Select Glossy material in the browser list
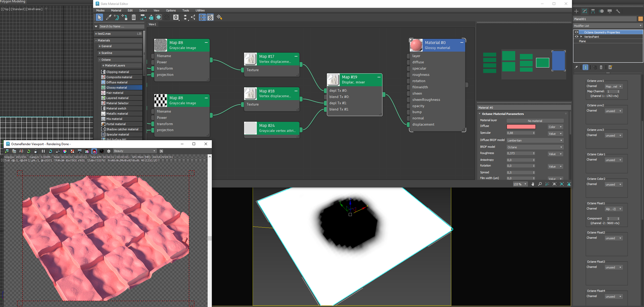Screen dimensions: 644x307 click(117, 88)
